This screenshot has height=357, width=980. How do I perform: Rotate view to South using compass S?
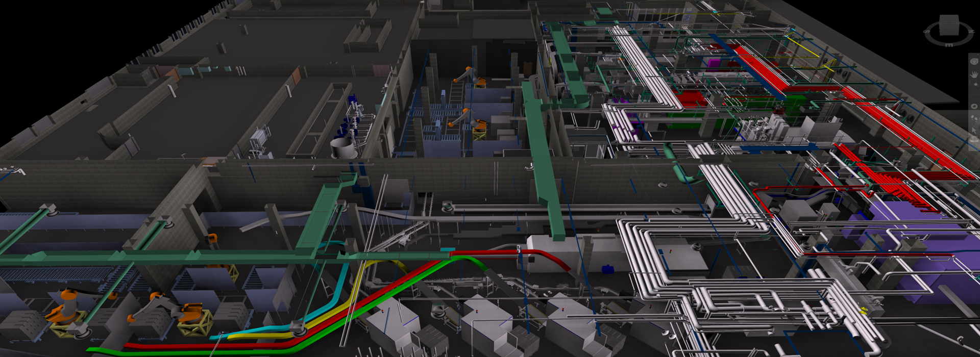(926, 32)
